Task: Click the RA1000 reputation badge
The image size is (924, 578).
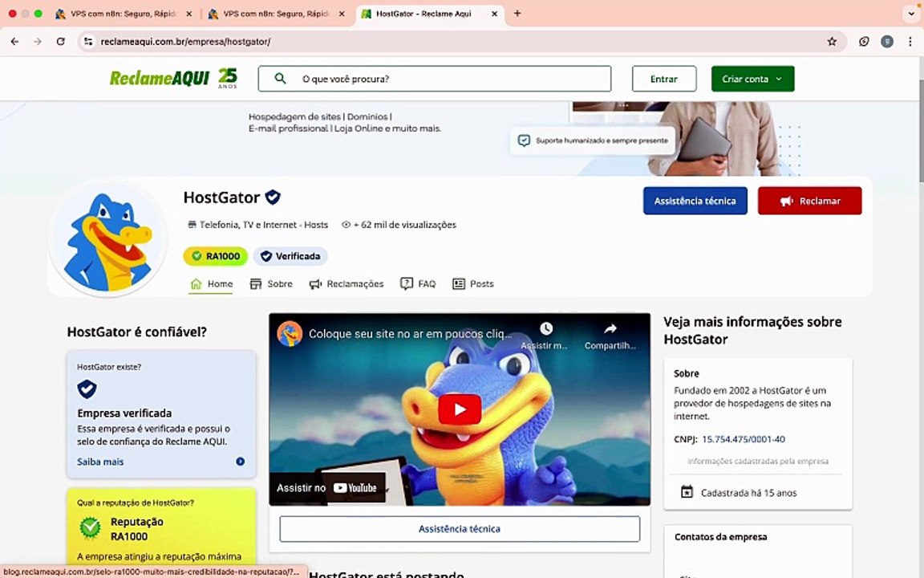Action: tap(216, 256)
